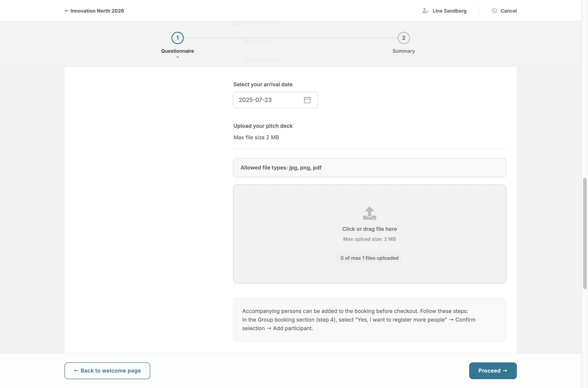Click the Cancel text link
This screenshot has width=588, height=388.
click(508, 11)
